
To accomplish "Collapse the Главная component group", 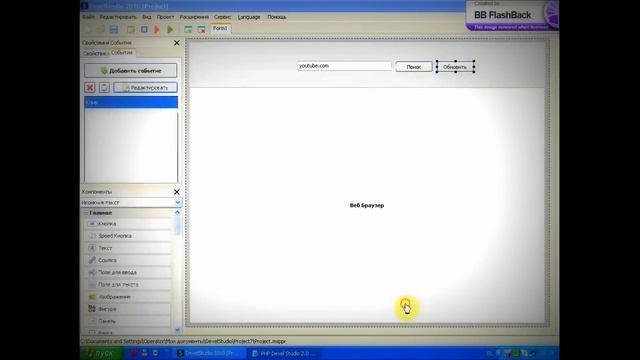I will pyautogui.click(x=87, y=213).
